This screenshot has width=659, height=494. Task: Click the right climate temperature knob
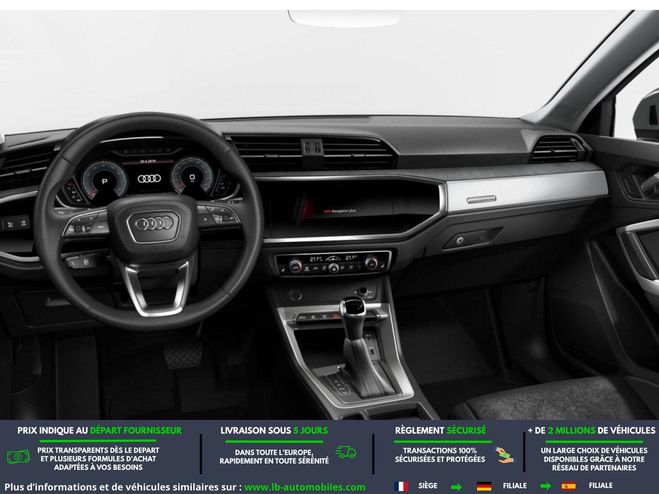point(371,264)
